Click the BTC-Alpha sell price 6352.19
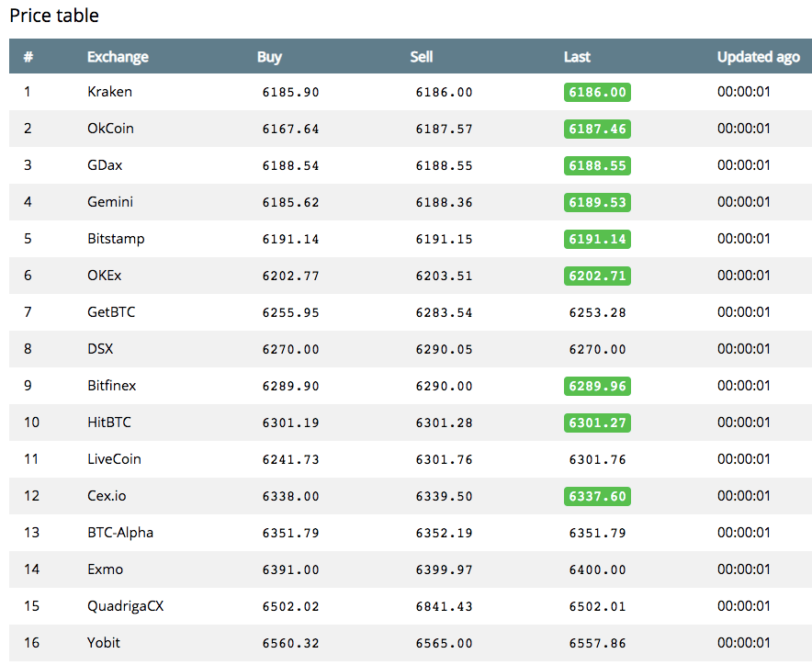Viewport: 812px width, 665px height. click(444, 534)
